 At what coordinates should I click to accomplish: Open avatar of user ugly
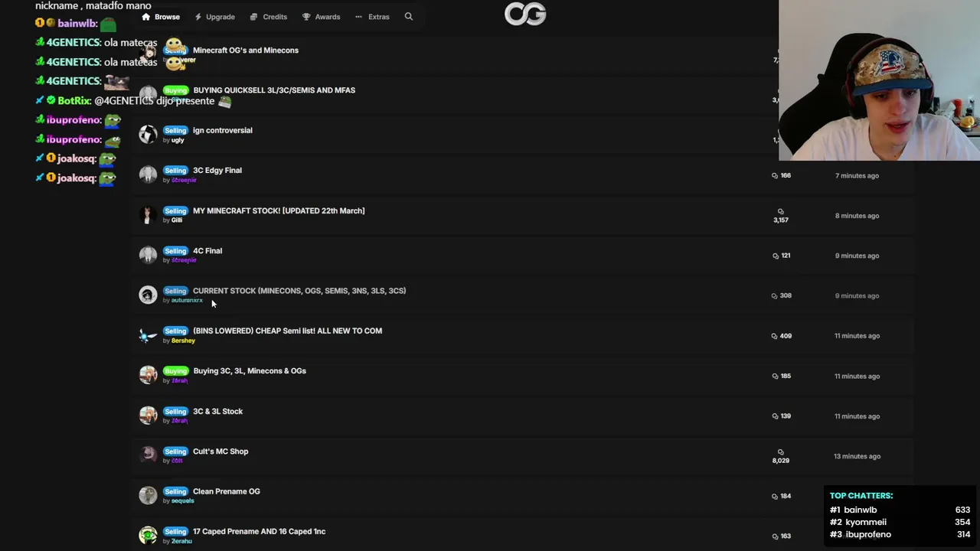click(148, 135)
